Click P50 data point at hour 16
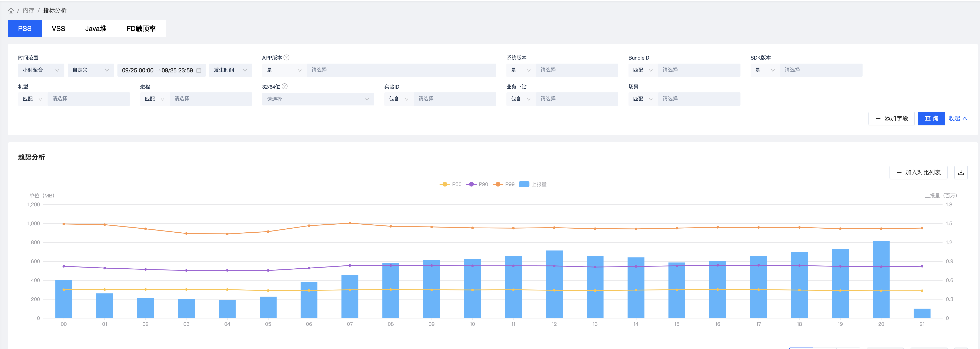980x349 pixels. click(x=718, y=290)
